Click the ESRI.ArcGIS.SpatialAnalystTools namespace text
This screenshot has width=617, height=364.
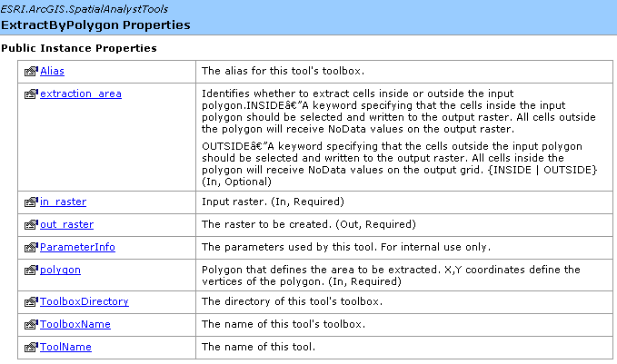point(85,9)
